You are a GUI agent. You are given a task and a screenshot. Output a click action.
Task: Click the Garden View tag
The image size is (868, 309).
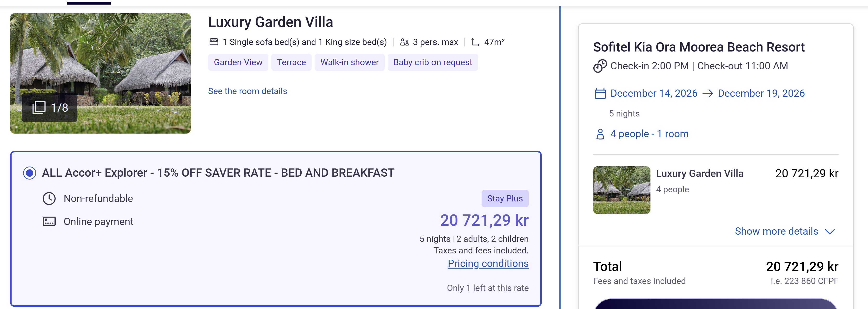[238, 62]
